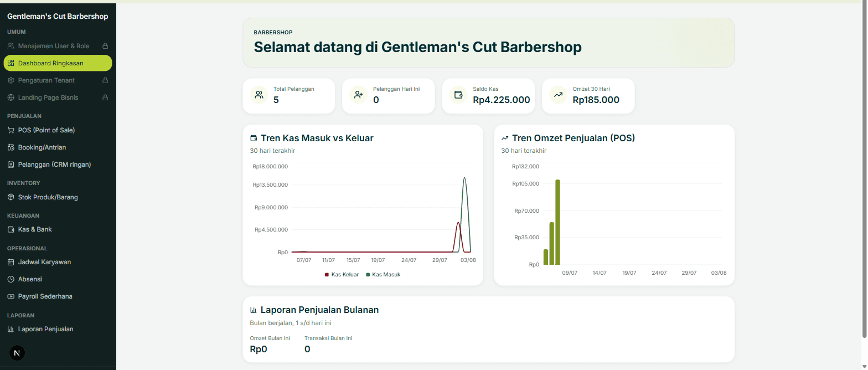Click the globe icon beside Landing Page Bisnis

(x=11, y=97)
